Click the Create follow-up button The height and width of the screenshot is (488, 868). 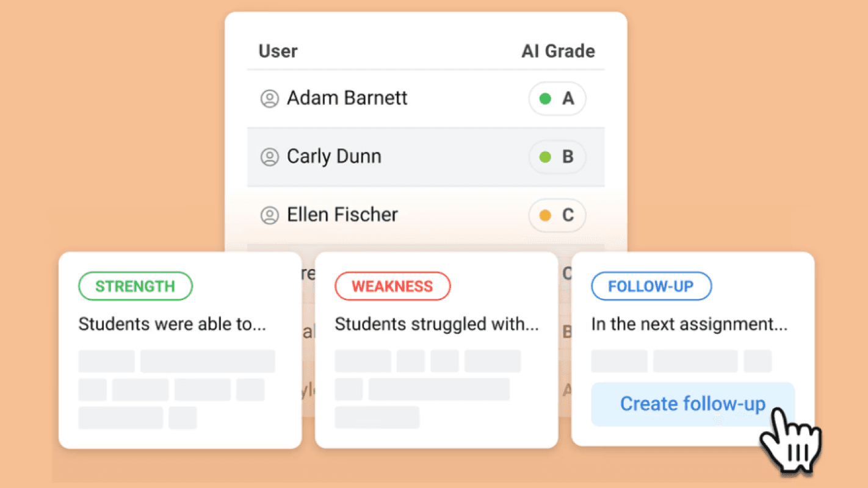[693, 404]
